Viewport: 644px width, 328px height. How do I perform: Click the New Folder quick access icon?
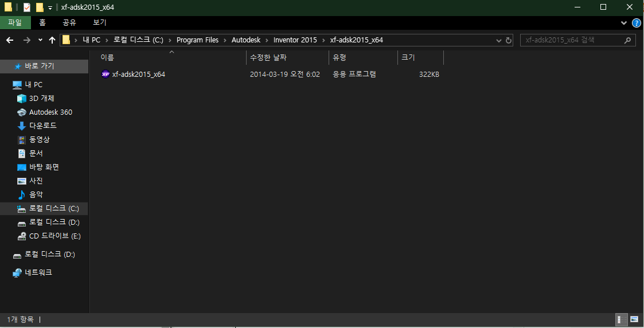tap(40, 7)
